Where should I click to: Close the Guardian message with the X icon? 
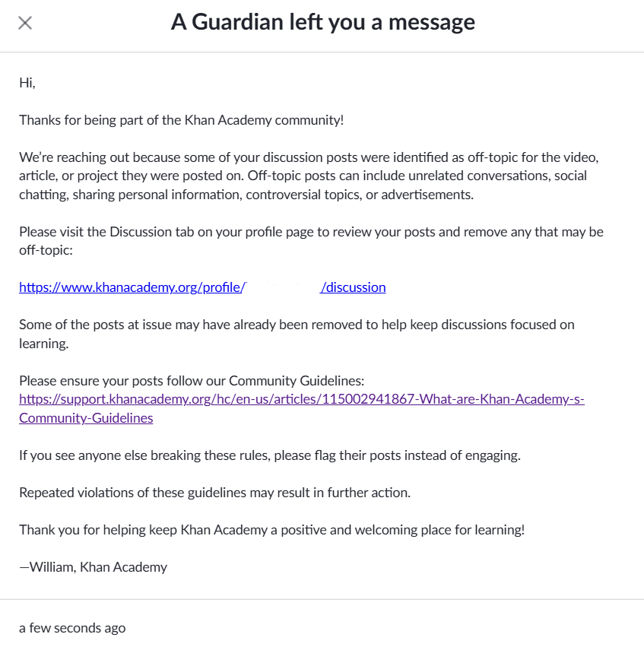[x=25, y=24]
